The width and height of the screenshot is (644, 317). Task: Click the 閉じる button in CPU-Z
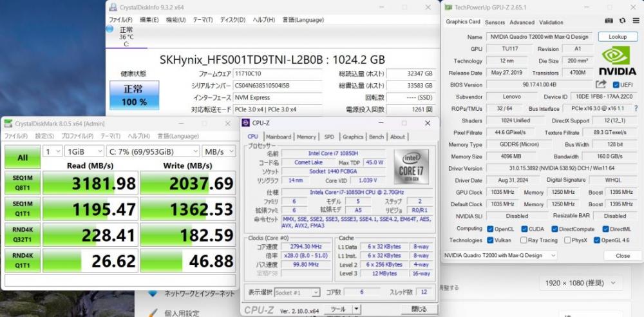(419, 309)
